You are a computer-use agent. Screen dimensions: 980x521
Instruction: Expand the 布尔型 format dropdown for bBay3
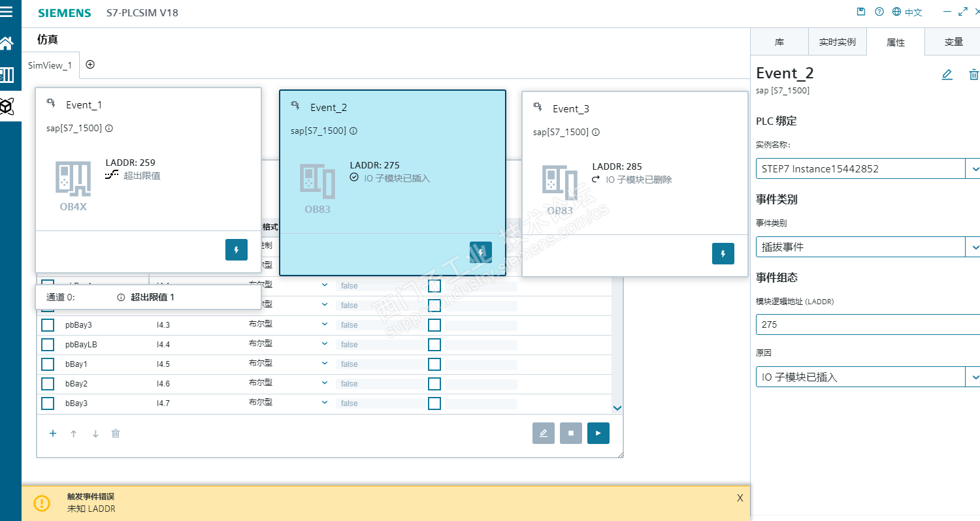pyautogui.click(x=325, y=403)
